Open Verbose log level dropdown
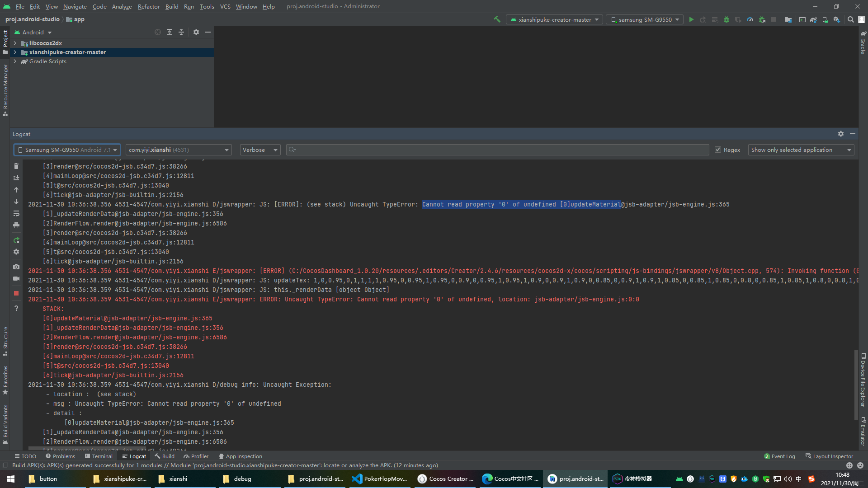 [x=260, y=150]
